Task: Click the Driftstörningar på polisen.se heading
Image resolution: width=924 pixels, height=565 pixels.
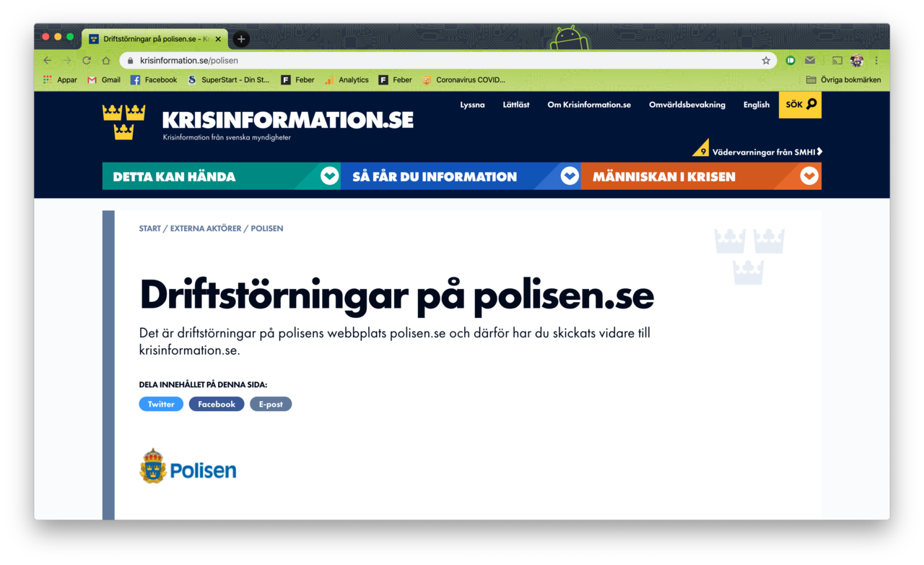Action: point(396,296)
